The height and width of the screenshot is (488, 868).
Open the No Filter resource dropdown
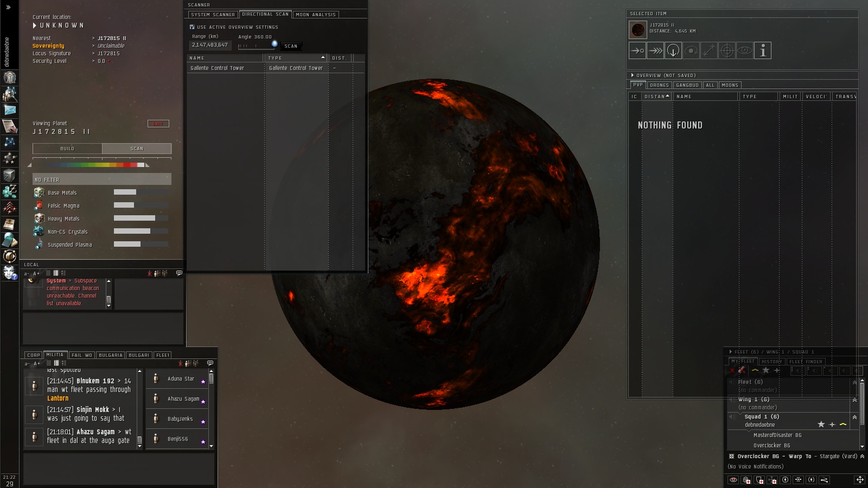click(x=102, y=179)
